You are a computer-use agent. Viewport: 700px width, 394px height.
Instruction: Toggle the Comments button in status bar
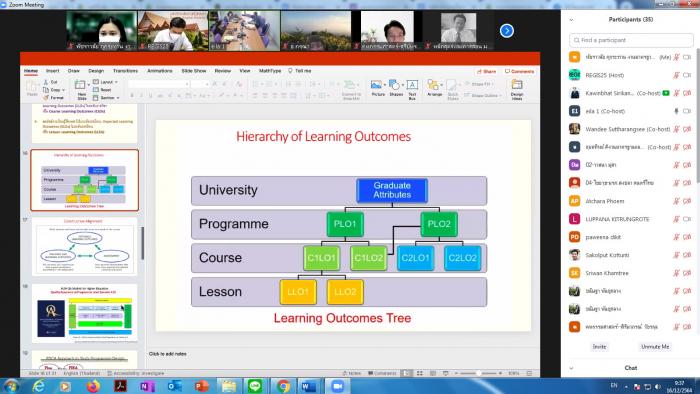pyautogui.click(x=382, y=373)
